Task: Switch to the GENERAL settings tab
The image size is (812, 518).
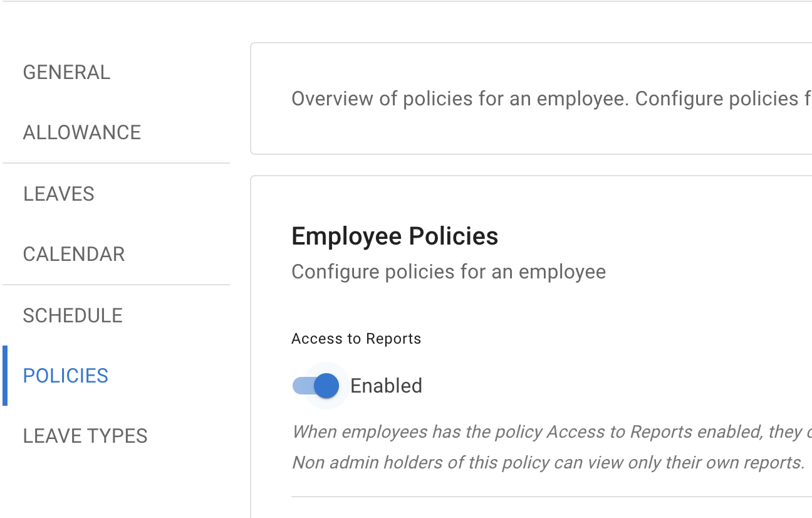Action: pos(66,71)
